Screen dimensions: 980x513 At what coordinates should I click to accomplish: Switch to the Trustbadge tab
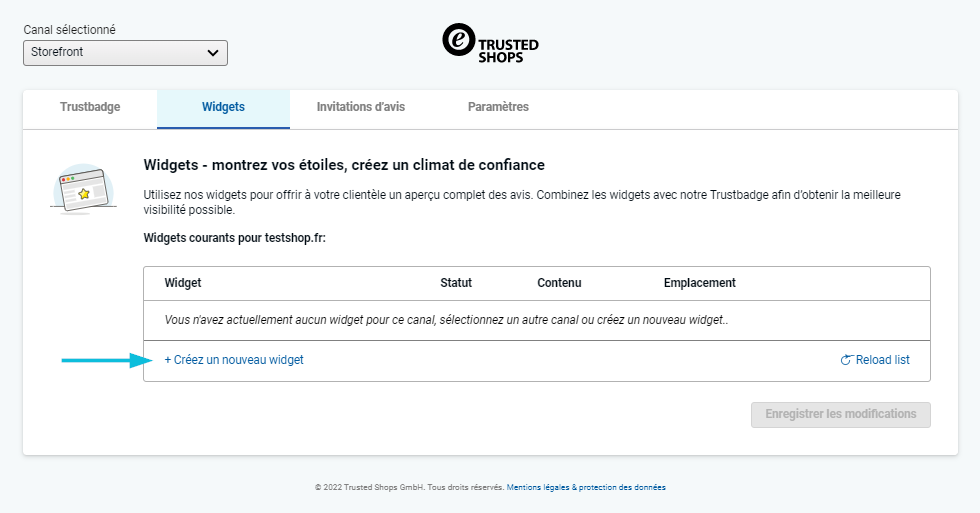pyautogui.click(x=90, y=108)
